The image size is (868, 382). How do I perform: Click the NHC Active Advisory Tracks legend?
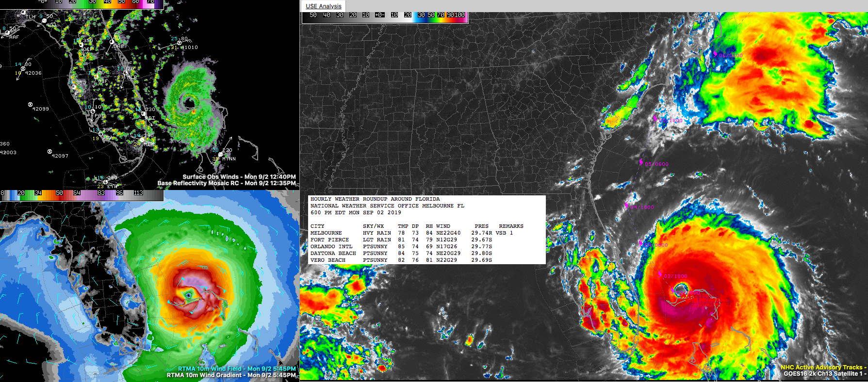823,367
